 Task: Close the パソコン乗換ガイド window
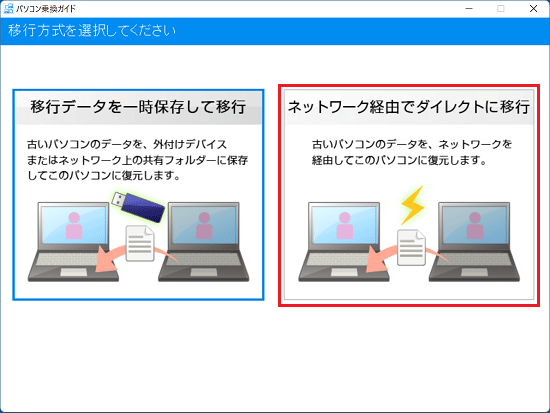533,8
